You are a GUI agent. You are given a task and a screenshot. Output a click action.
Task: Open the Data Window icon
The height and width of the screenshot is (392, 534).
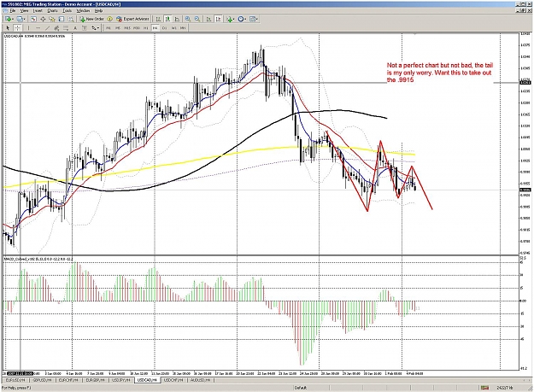[x=43, y=19]
